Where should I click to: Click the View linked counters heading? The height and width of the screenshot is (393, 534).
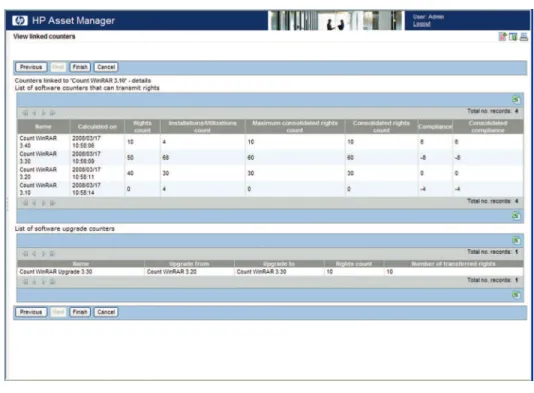44,36
